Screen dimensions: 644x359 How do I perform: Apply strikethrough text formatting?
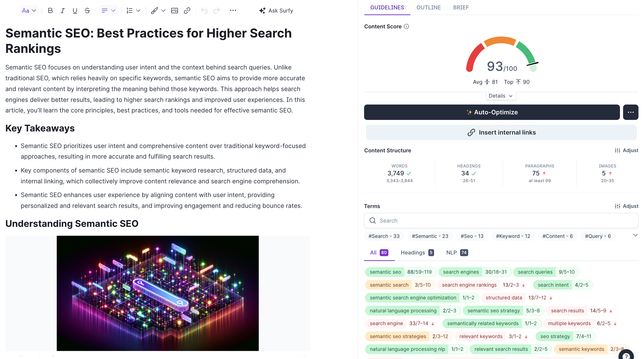87,11
